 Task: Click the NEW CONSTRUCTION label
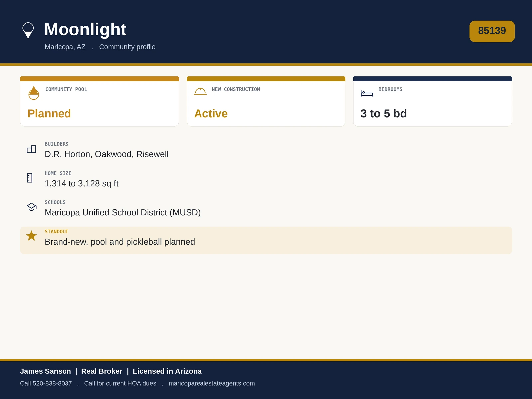coord(236,89)
